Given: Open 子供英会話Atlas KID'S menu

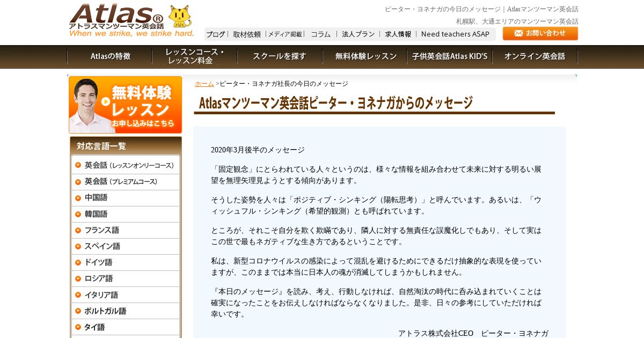Looking at the screenshot, I should click(450, 56).
